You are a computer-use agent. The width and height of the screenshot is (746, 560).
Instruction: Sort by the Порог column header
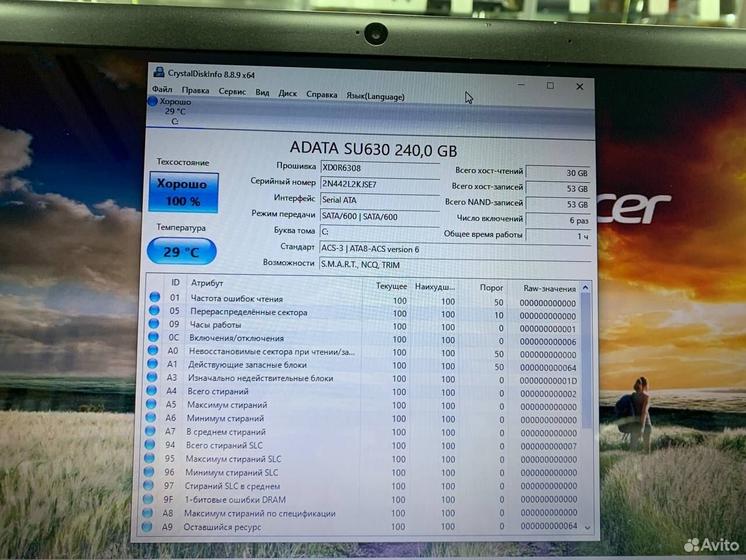491,288
